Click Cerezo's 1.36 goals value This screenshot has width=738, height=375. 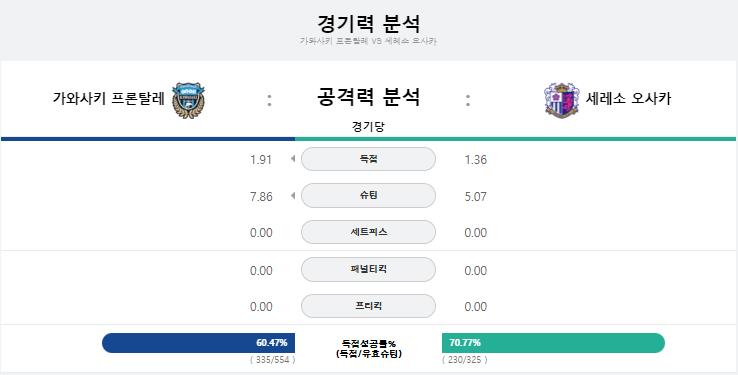point(475,160)
